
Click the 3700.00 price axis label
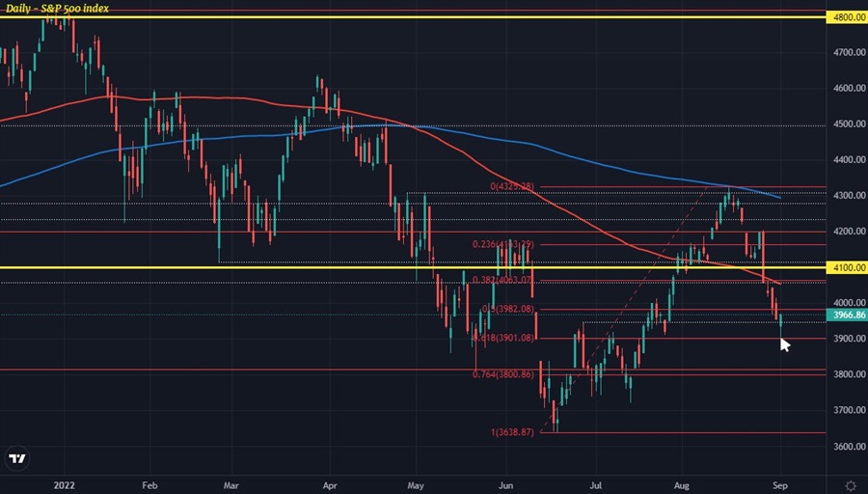click(x=848, y=410)
